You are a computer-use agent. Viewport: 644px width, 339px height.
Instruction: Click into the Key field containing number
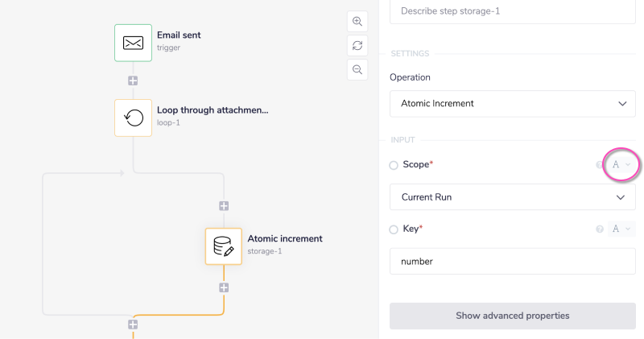tap(512, 261)
